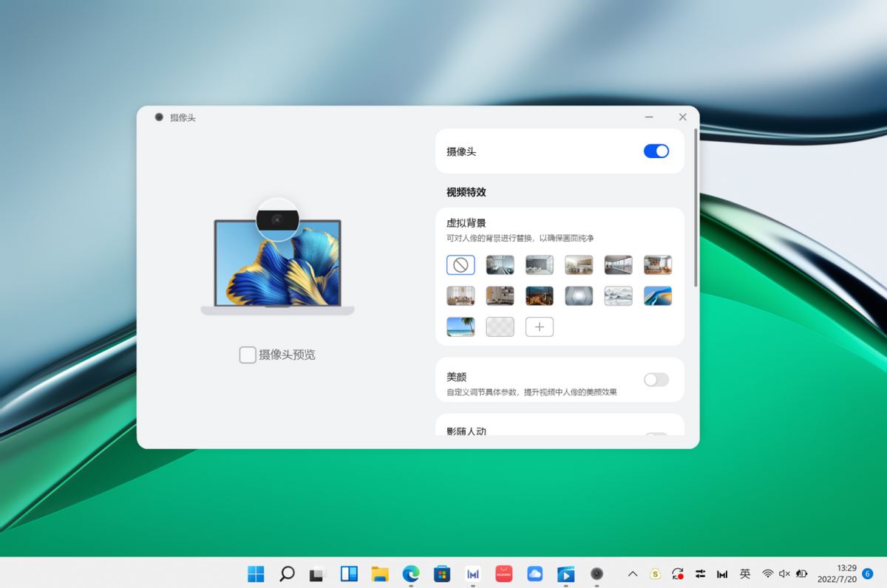Select ink mountain painting background
887x588 pixels.
coord(618,295)
